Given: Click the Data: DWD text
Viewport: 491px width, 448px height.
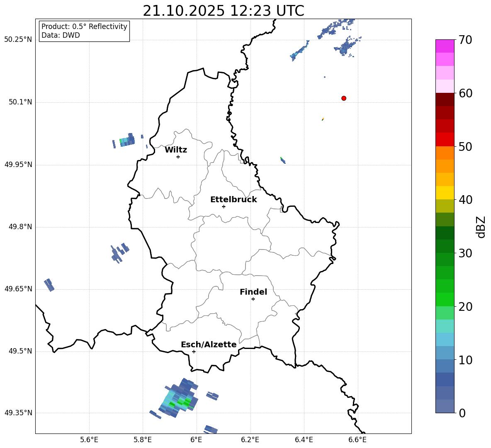Looking at the screenshot, I should pyautogui.click(x=61, y=35).
